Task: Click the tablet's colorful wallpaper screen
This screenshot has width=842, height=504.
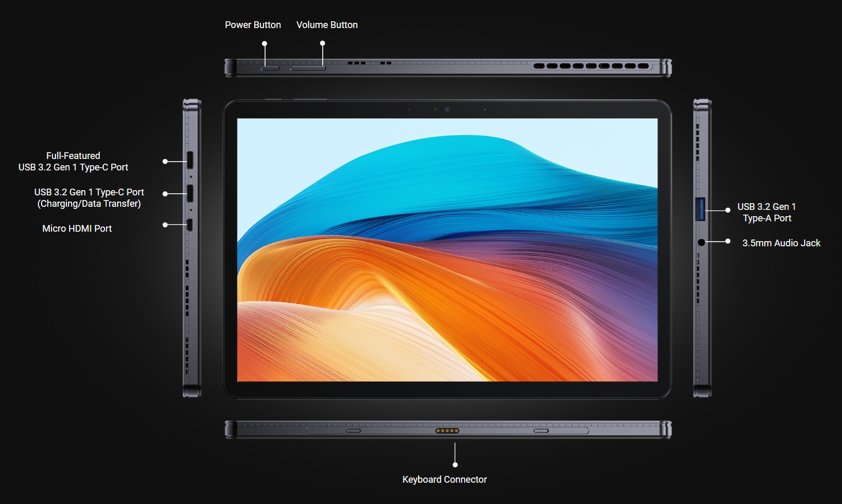Action: (x=447, y=250)
